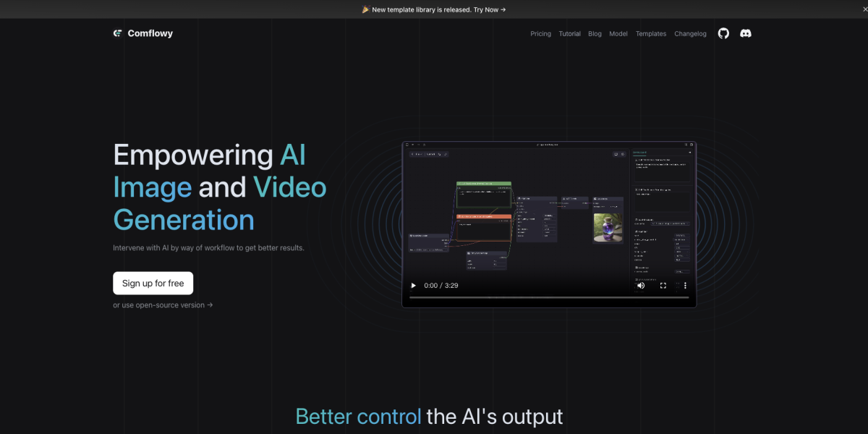This screenshot has height=434, width=868.
Task: Click the party popper banner icon
Action: [366, 9]
